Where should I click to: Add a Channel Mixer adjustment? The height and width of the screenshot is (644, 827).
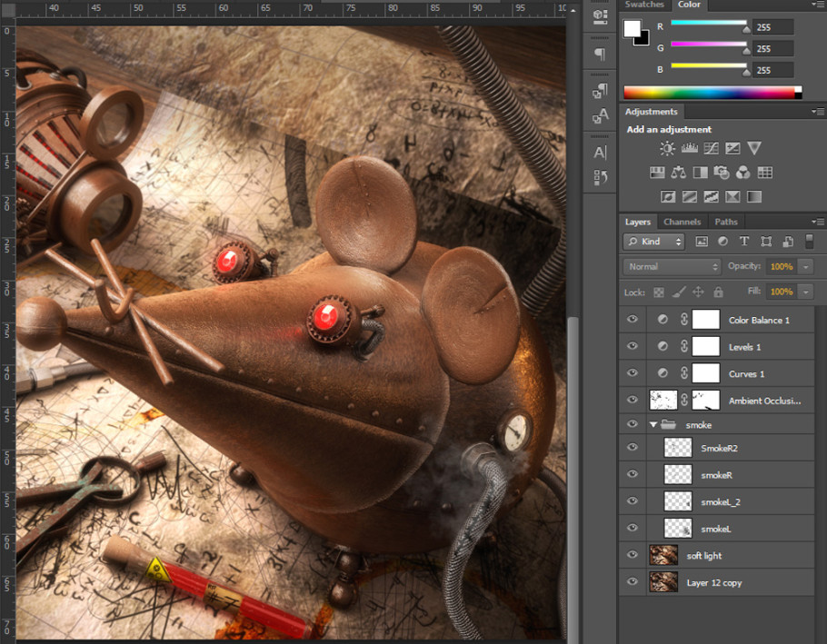742,173
